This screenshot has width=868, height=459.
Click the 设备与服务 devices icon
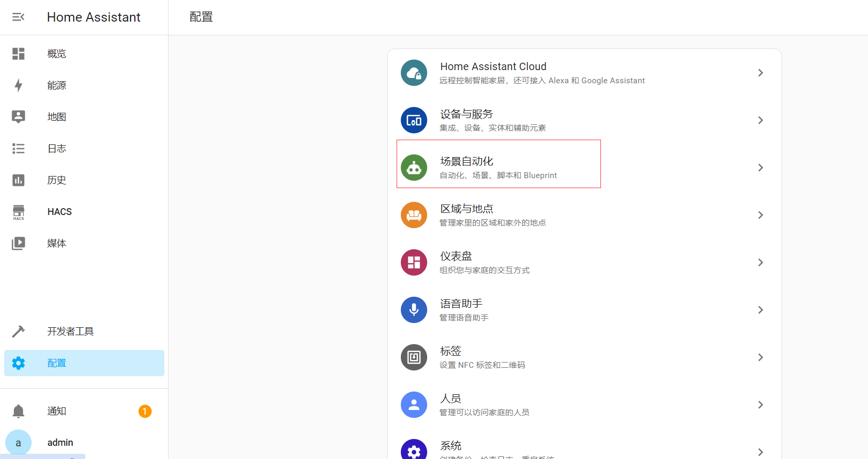pyautogui.click(x=414, y=120)
